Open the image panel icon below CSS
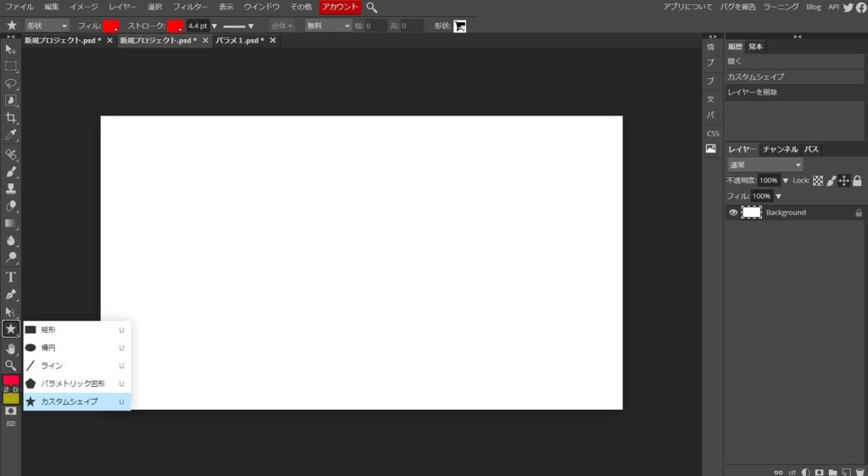 pos(711,148)
